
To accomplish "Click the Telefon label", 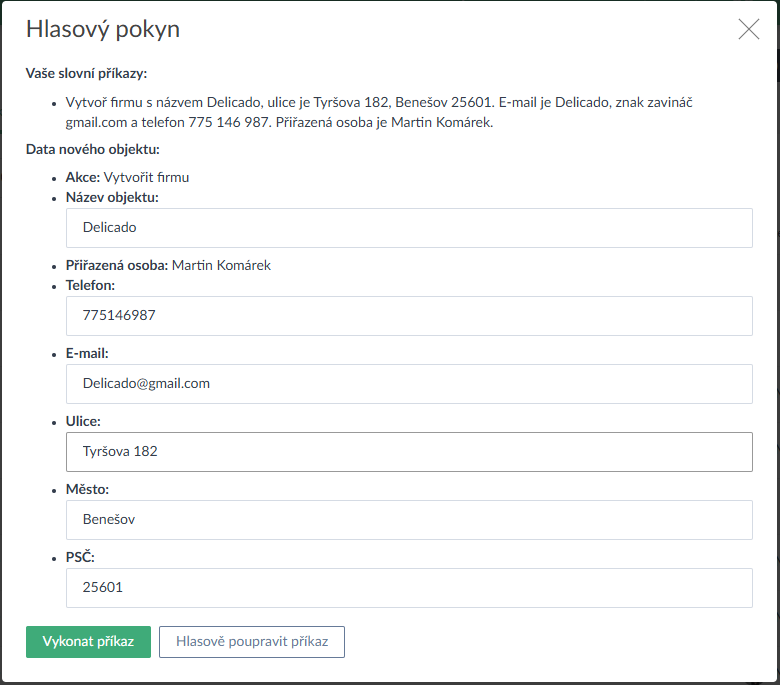I will [90, 285].
